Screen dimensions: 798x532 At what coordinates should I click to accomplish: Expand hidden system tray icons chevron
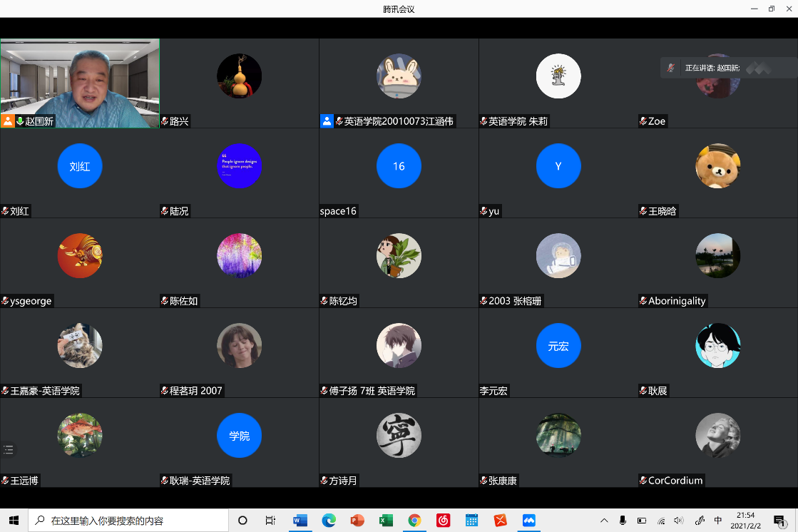pos(604,521)
